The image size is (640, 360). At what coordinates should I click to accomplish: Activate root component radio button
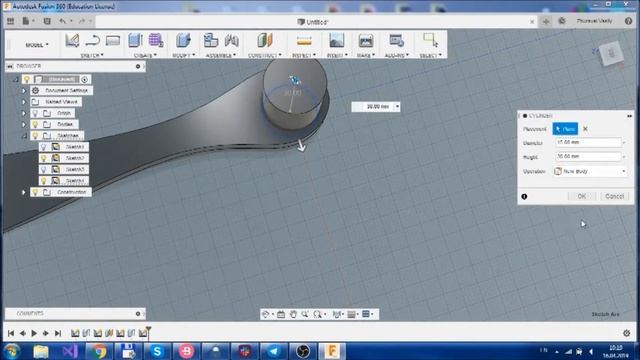[84, 79]
